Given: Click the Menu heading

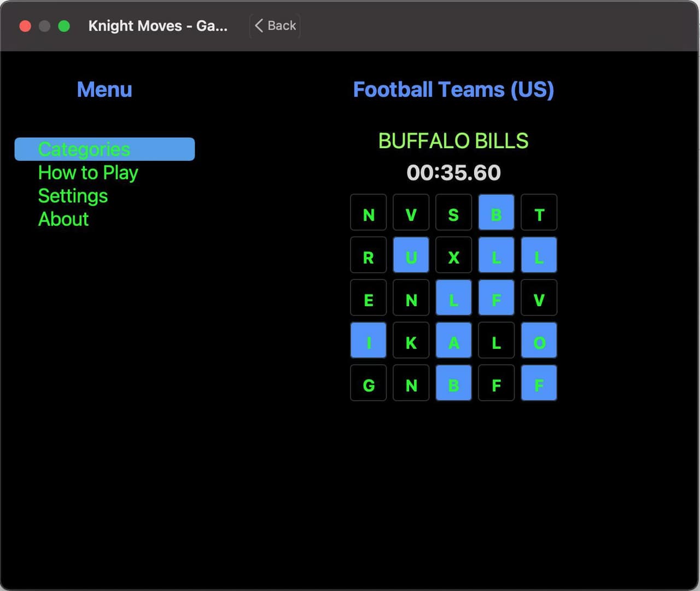Looking at the screenshot, I should (x=104, y=90).
